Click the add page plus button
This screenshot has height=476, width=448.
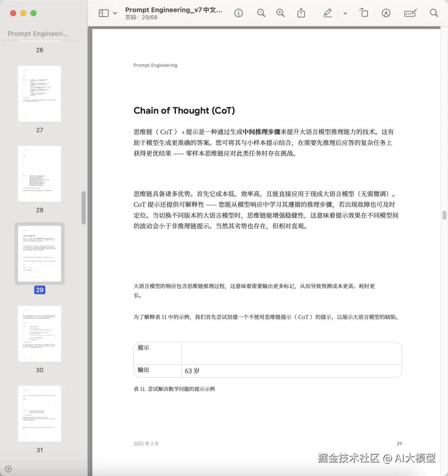[x=8, y=469]
